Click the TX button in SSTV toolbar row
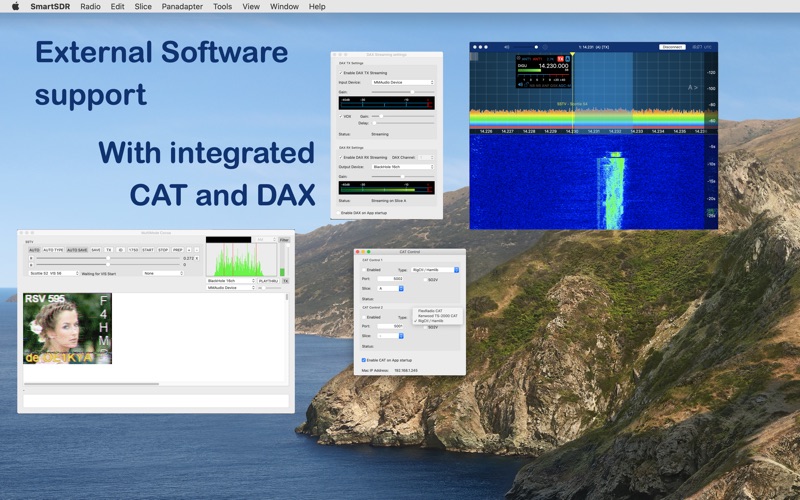800x500 pixels. [109, 250]
